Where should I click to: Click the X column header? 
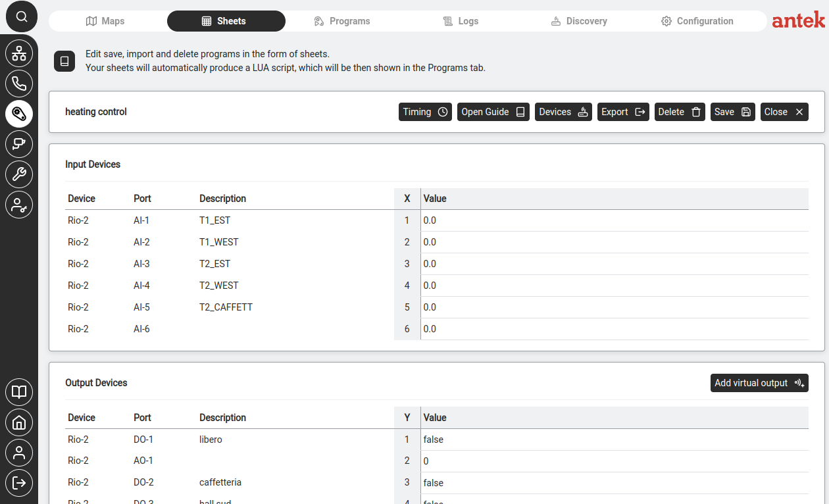point(407,199)
